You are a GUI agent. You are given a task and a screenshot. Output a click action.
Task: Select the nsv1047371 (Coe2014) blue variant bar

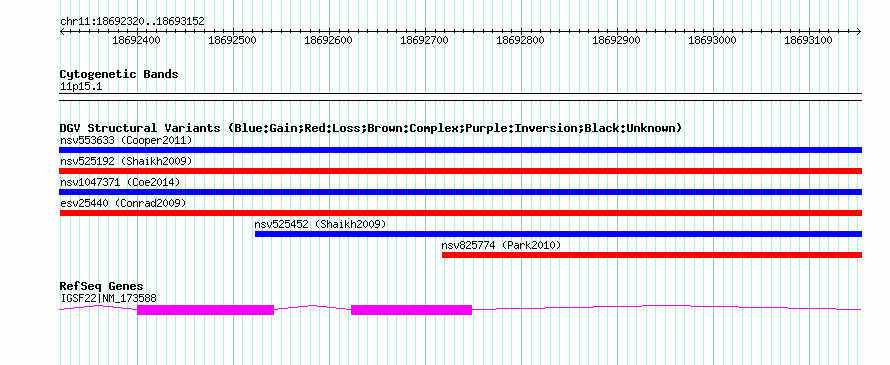click(461, 192)
